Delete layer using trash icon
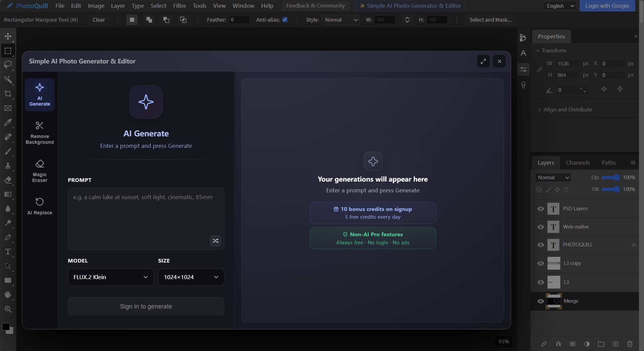The image size is (644, 351). click(x=630, y=344)
